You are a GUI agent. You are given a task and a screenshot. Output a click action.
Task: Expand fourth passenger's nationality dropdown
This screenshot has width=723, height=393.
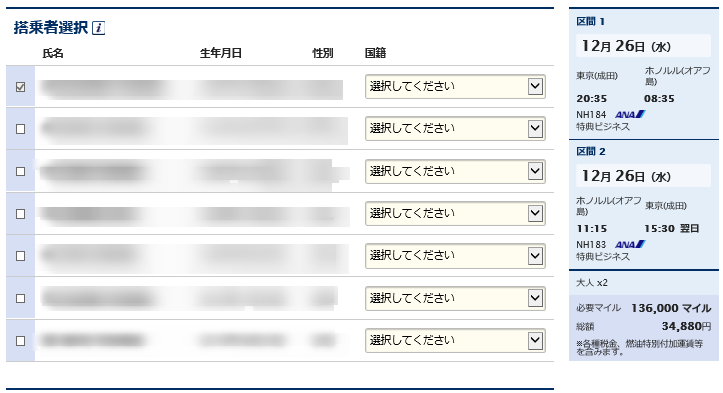(455, 214)
